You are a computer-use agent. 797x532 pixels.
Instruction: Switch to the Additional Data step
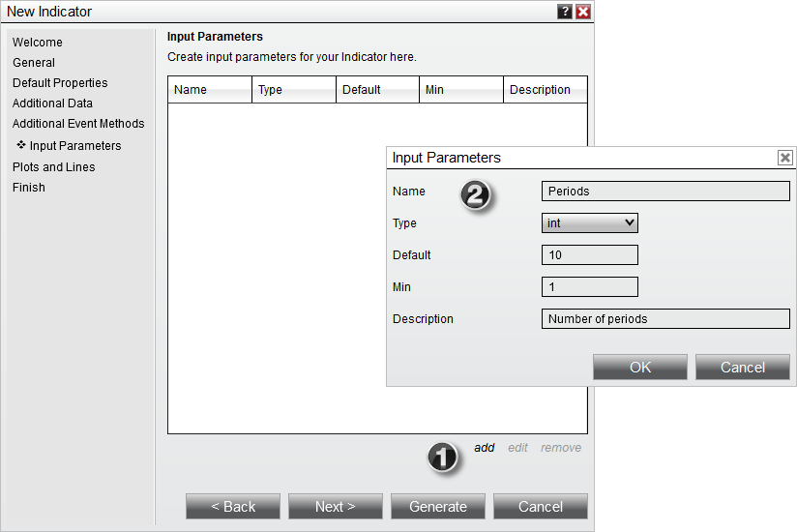(x=52, y=103)
